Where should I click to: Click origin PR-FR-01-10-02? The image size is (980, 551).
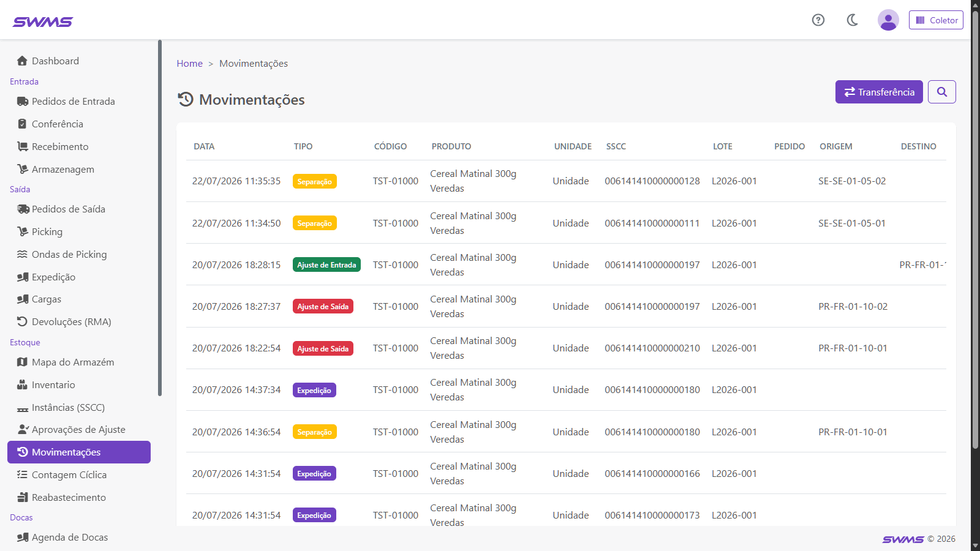click(853, 306)
